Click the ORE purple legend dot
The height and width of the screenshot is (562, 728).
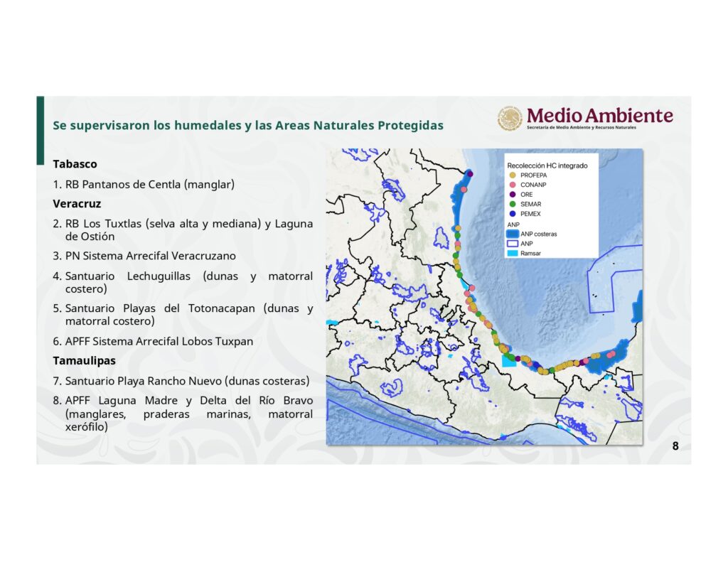coord(513,194)
